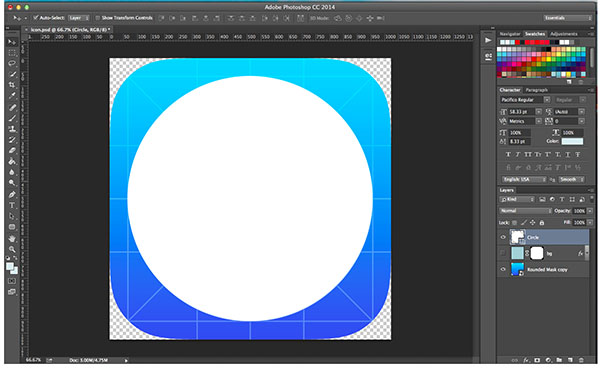Open the Pacifico Regular font dropdown
The height and width of the screenshot is (368, 600).
pos(525,100)
